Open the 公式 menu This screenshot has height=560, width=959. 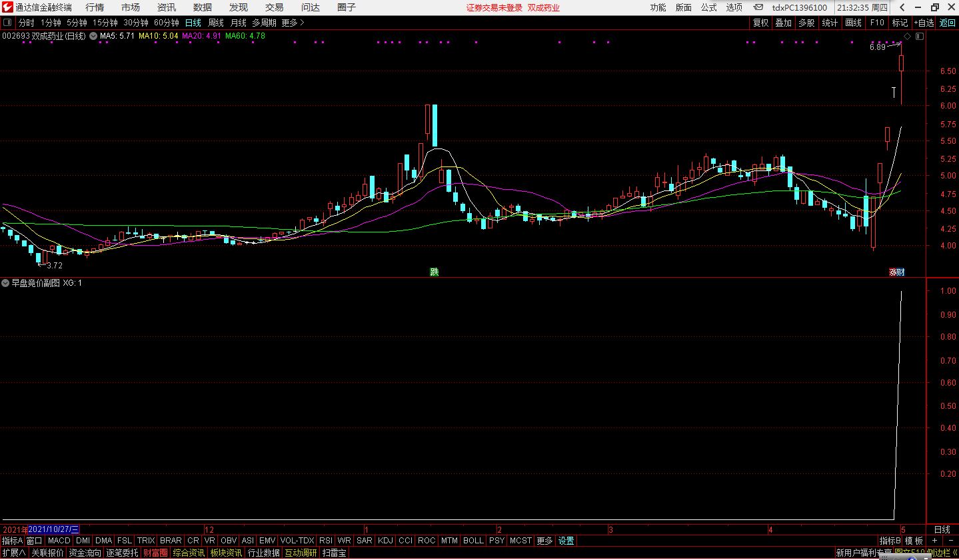click(x=709, y=7)
